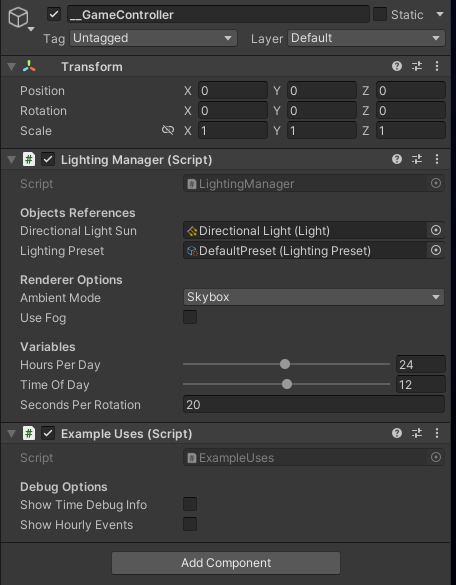The height and width of the screenshot is (585, 456).
Task: Open the GameObject cube icon picker
Action: click(21, 18)
